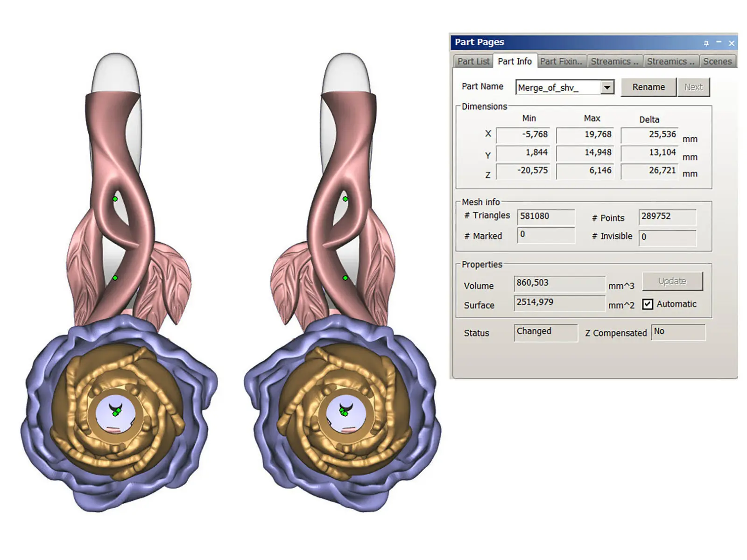Click Z Min value -20,575
This screenshot has width=747, height=560.
[523, 171]
